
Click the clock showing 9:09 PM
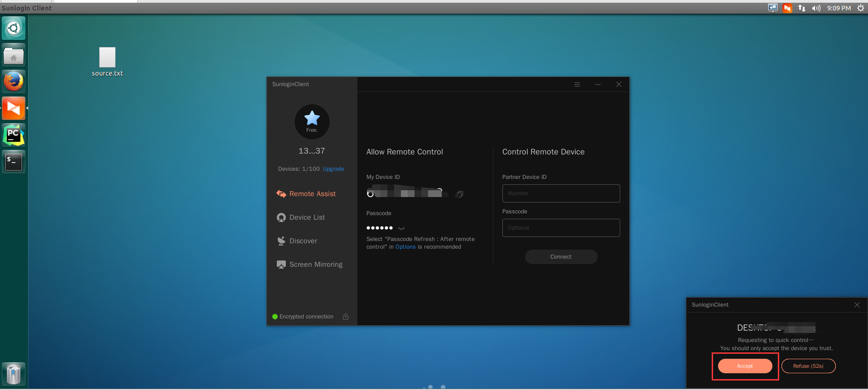tap(839, 8)
